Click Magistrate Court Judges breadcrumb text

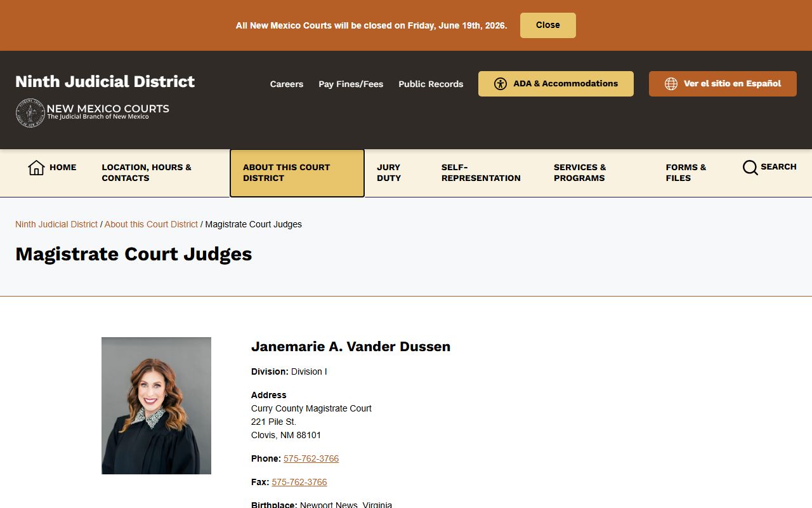click(254, 224)
